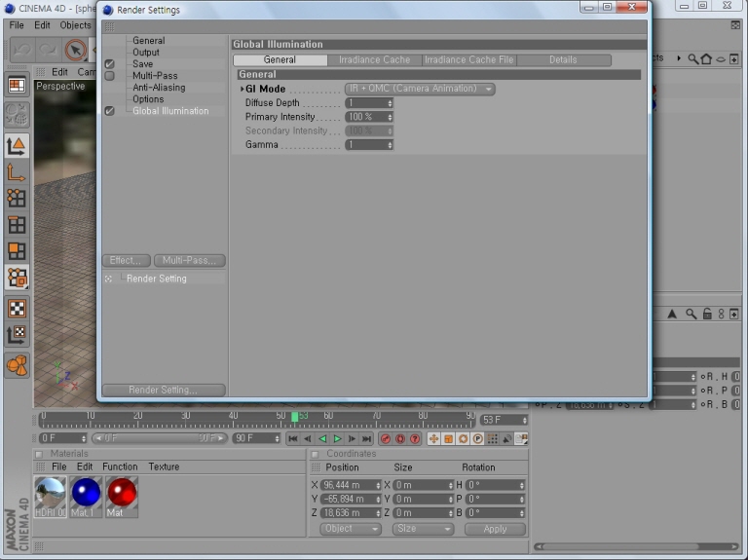The width and height of the screenshot is (748, 560).
Task: Click the search icon in Attribute Manager
Action: (x=691, y=314)
